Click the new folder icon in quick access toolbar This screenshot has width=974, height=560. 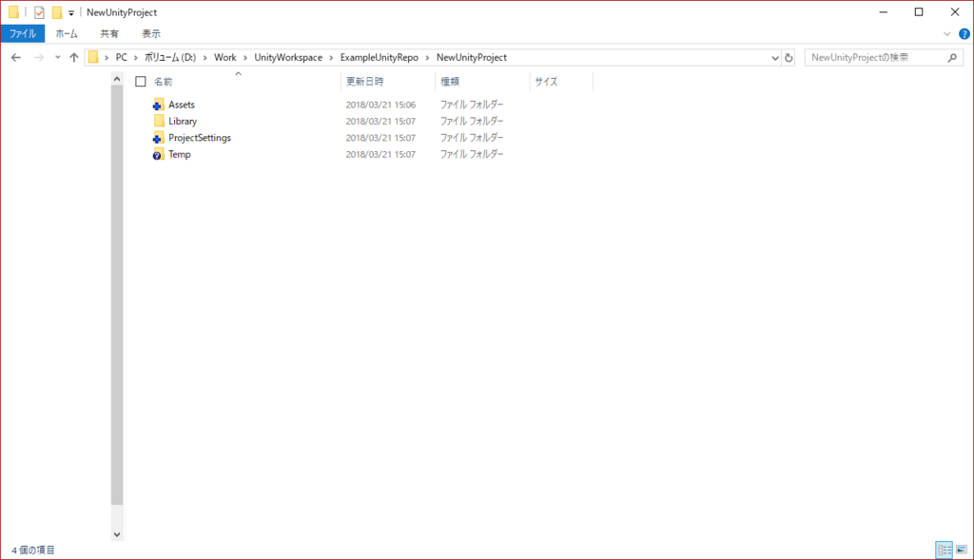[x=56, y=11]
